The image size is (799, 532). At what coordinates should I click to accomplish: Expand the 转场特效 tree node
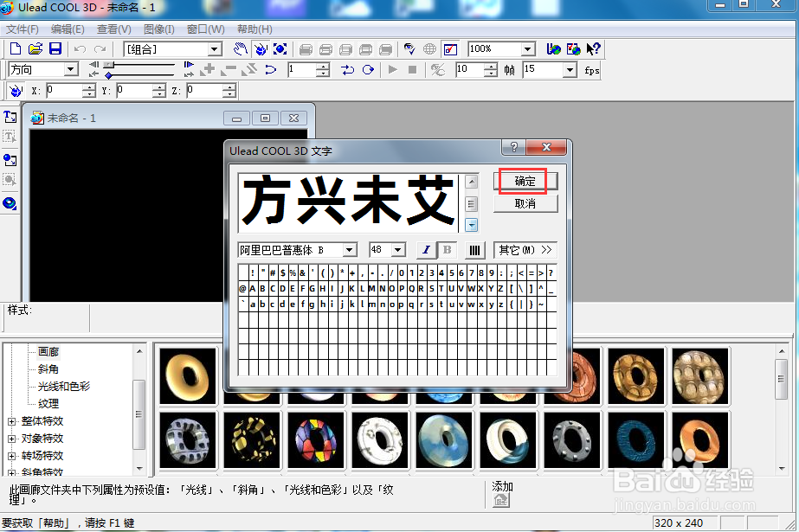(12, 456)
